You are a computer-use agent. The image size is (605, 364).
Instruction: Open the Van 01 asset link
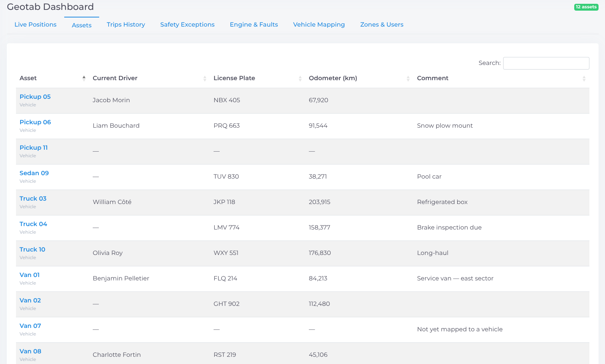tap(30, 275)
